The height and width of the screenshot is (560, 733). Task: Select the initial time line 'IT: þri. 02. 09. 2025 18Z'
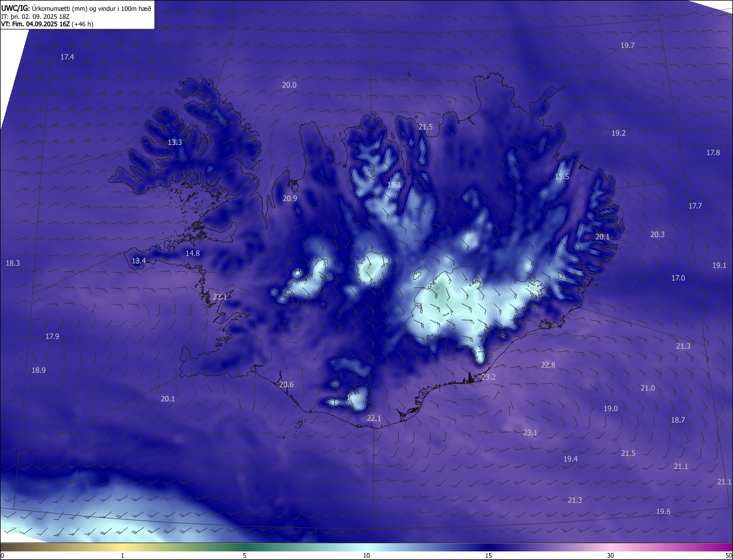(x=36, y=16)
